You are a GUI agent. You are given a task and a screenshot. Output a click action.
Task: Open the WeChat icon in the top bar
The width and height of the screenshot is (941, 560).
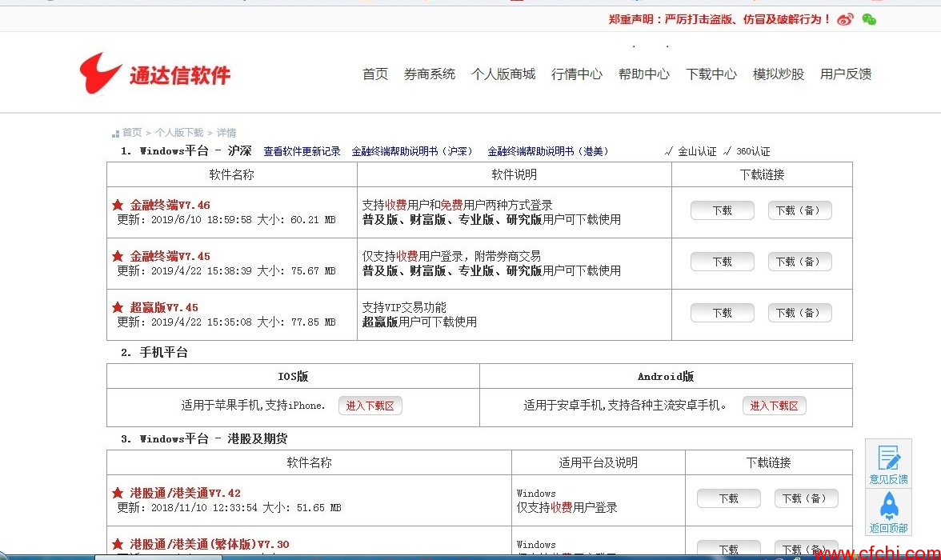click(868, 20)
